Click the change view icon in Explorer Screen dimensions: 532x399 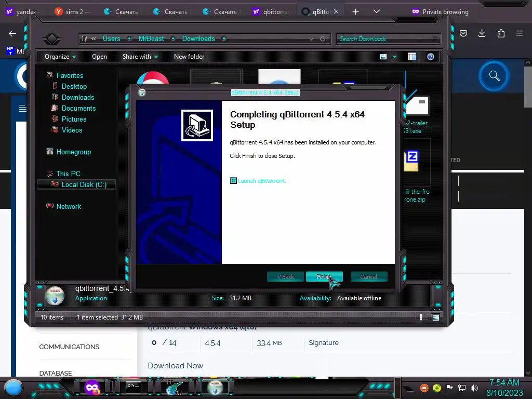pyautogui.click(x=383, y=57)
